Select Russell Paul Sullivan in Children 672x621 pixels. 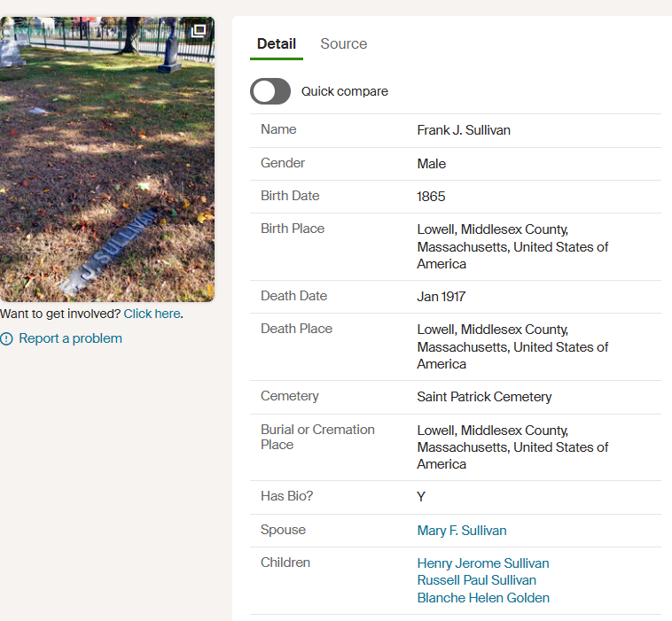click(x=477, y=580)
